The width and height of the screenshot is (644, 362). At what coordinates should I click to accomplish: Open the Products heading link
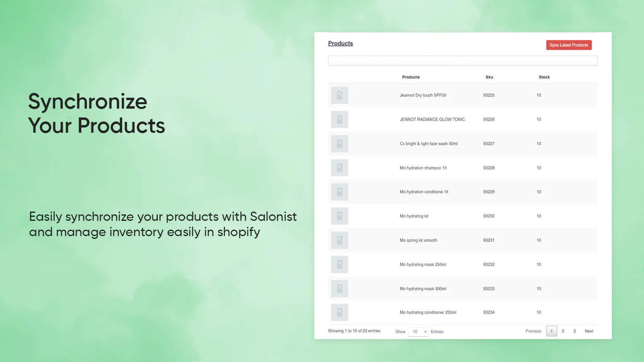click(341, 43)
